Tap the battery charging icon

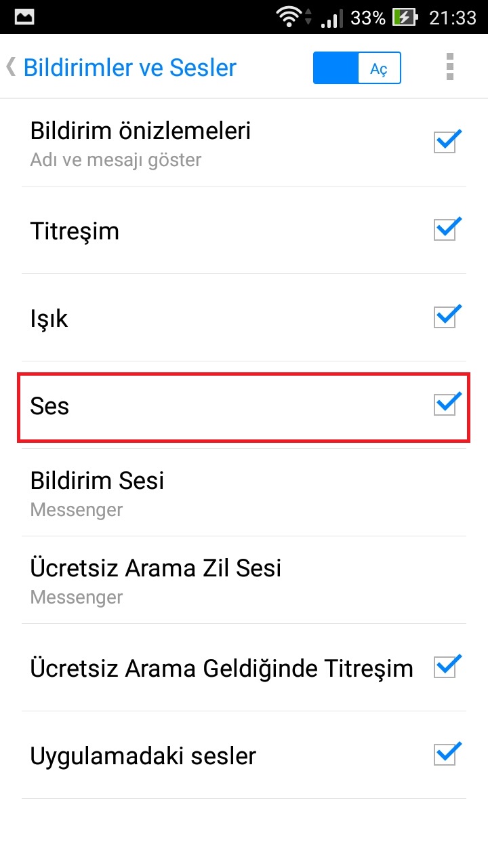pyautogui.click(x=406, y=17)
